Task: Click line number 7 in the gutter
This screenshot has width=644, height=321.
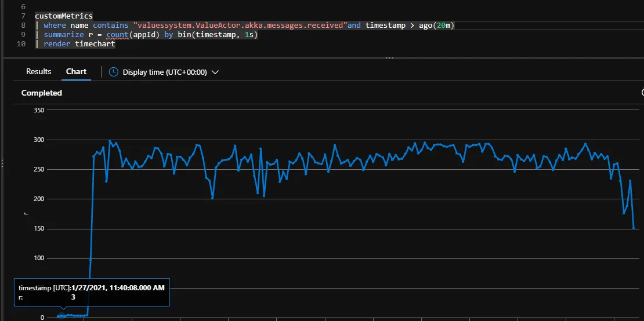Action: coord(23,16)
